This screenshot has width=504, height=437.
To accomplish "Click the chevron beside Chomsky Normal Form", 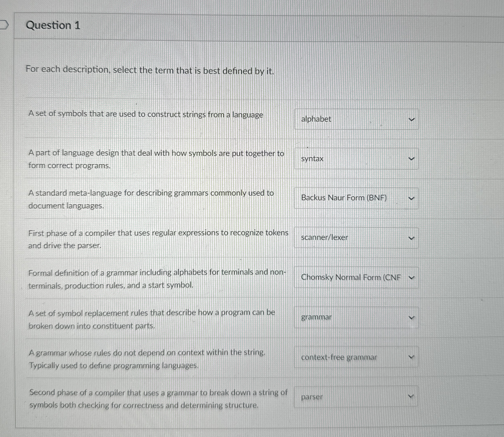I will click(x=412, y=277).
